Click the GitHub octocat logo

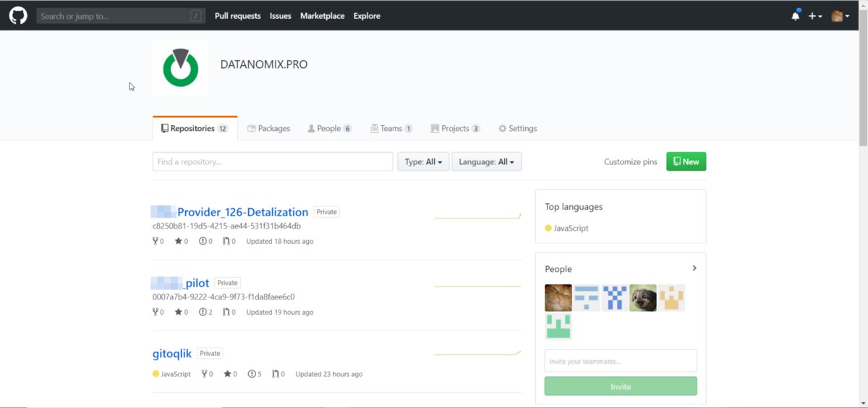pos(18,15)
